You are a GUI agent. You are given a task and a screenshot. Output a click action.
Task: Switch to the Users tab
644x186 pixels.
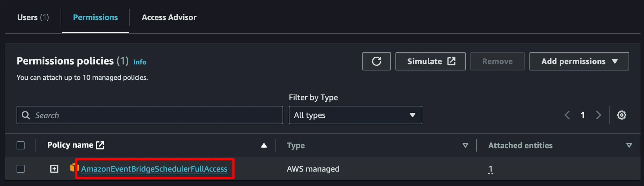pyautogui.click(x=33, y=17)
